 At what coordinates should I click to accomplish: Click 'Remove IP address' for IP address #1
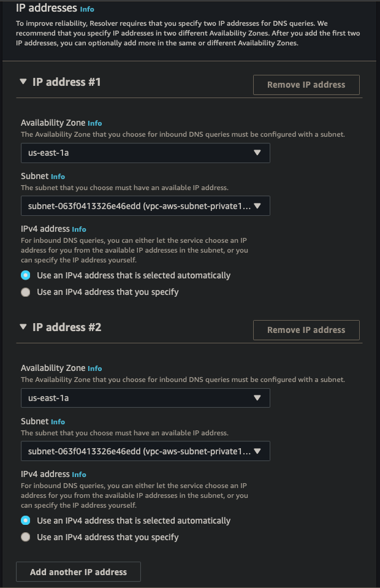point(306,85)
